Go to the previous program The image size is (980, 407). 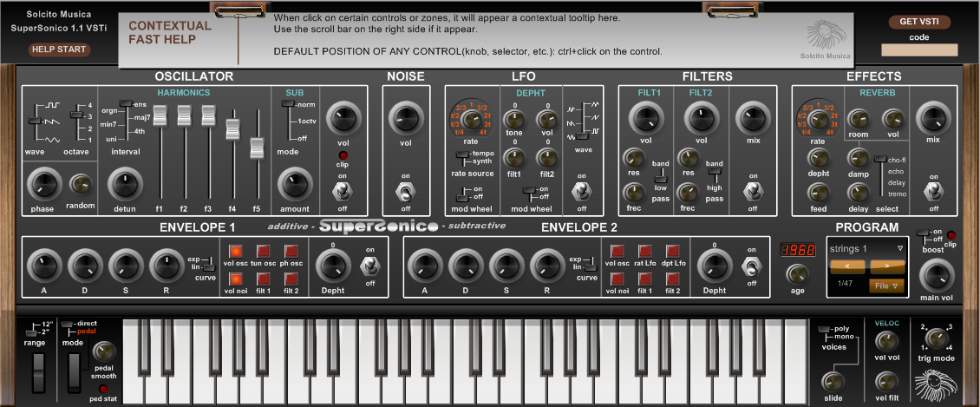click(x=848, y=267)
